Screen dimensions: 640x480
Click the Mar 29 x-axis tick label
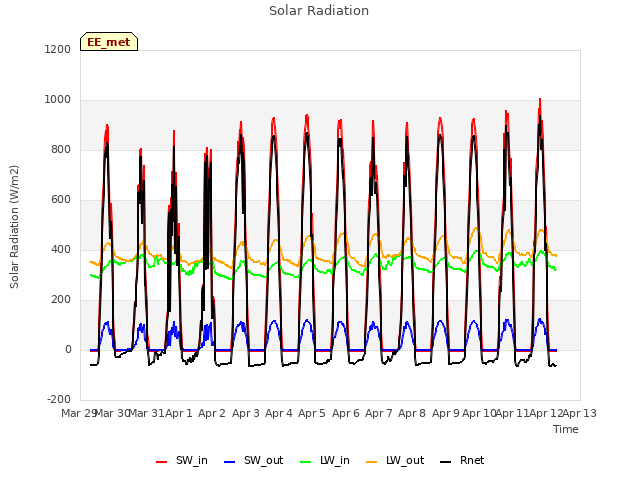tap(79, 413)
